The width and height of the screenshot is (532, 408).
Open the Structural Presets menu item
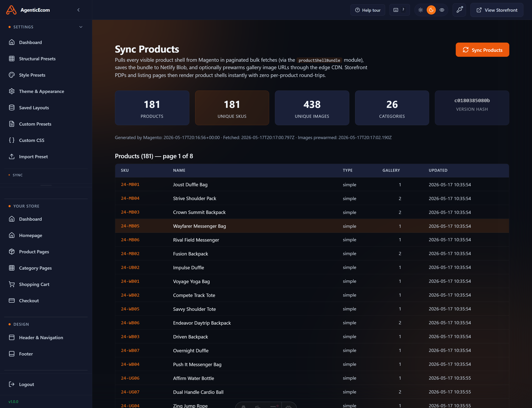coord(46,59)
